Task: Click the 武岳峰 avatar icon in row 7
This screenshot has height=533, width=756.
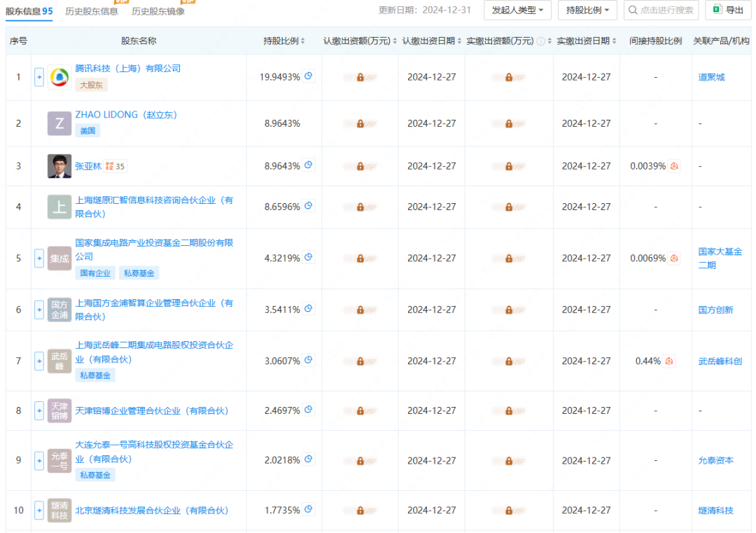Action: [x=59, y=361]
